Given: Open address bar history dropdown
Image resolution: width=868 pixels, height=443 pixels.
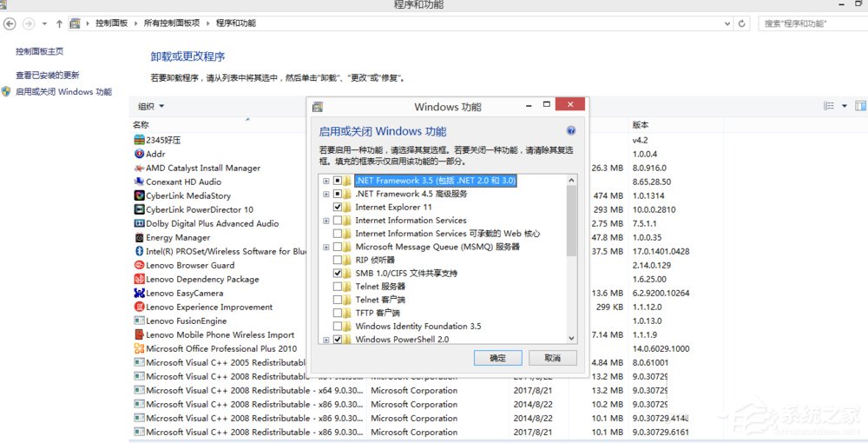Looking at the screenshot, I should [727, 23].
